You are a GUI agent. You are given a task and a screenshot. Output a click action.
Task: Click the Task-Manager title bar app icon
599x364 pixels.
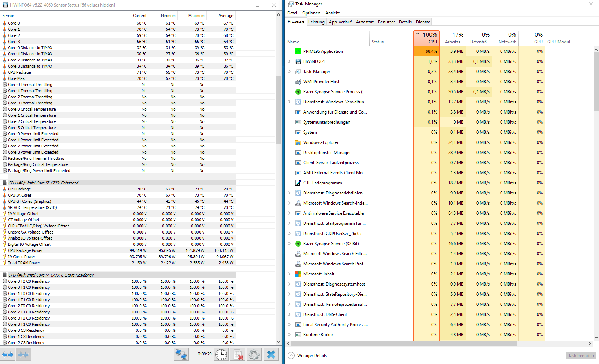291,4
